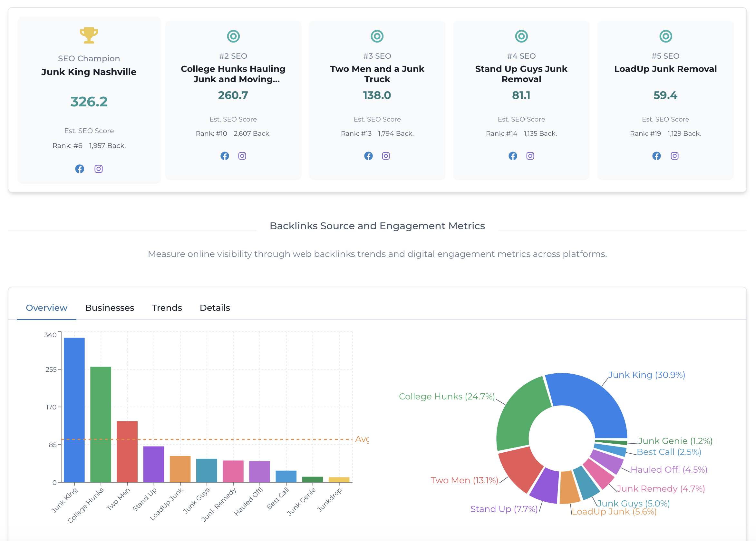Viewport: 756px width, 541px height.
Task: Switch to the Overview tab
Action: click(x=47, y=308)
